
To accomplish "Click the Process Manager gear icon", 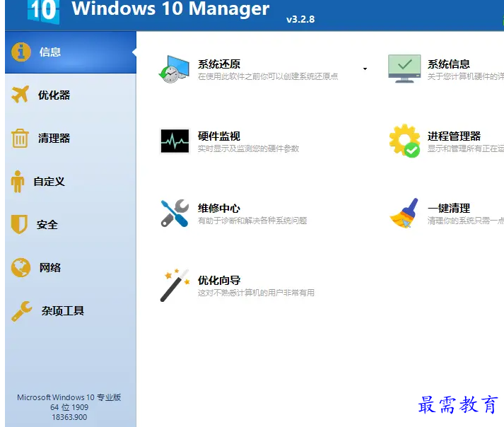I will coord(404,141).
